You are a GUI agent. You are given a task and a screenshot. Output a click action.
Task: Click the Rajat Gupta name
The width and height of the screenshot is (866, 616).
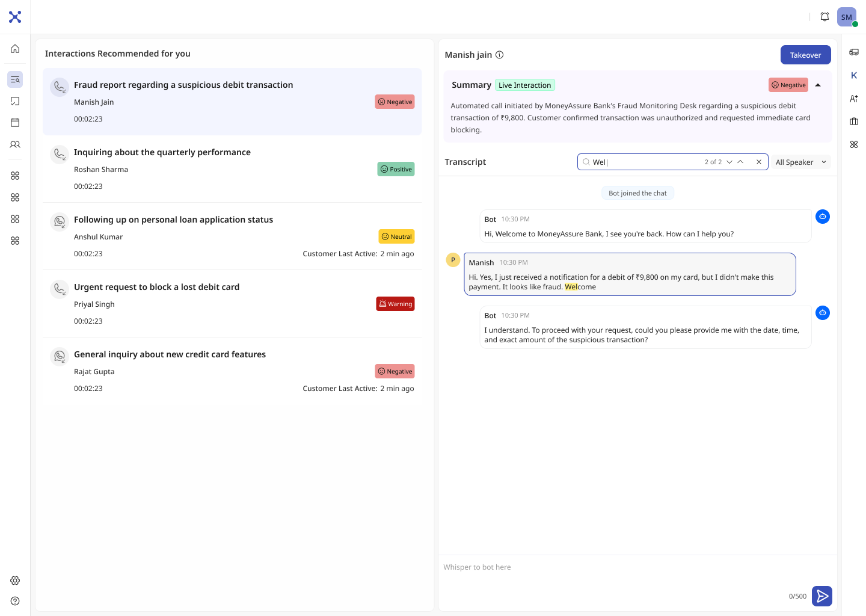tap(94, 372)
